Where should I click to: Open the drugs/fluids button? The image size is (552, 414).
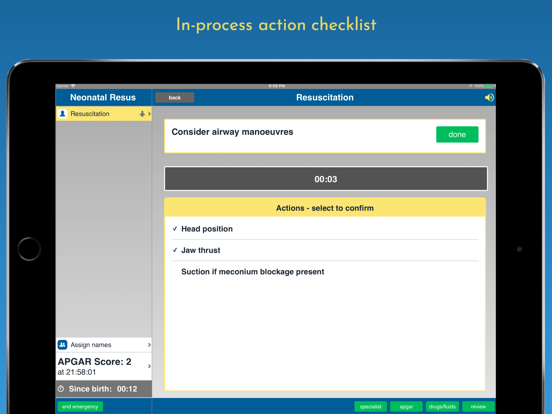click(442, 407)
